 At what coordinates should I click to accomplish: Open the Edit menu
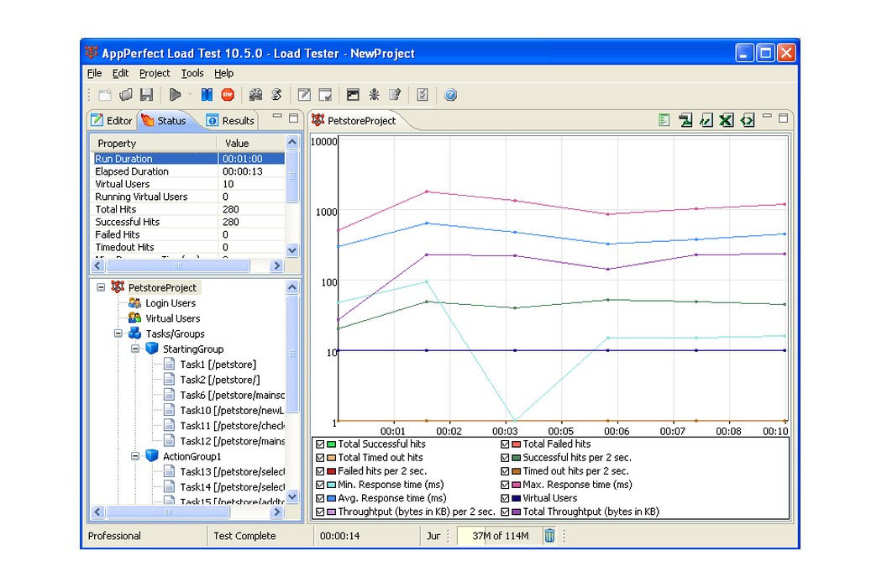120,73
